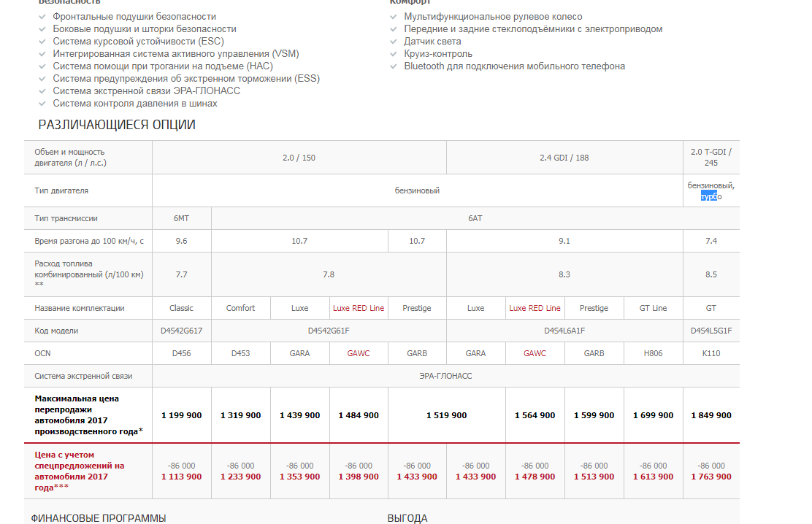Click the checkmark icon beside Круиз-контроль

pyautogui.click(x=395, y=54)
